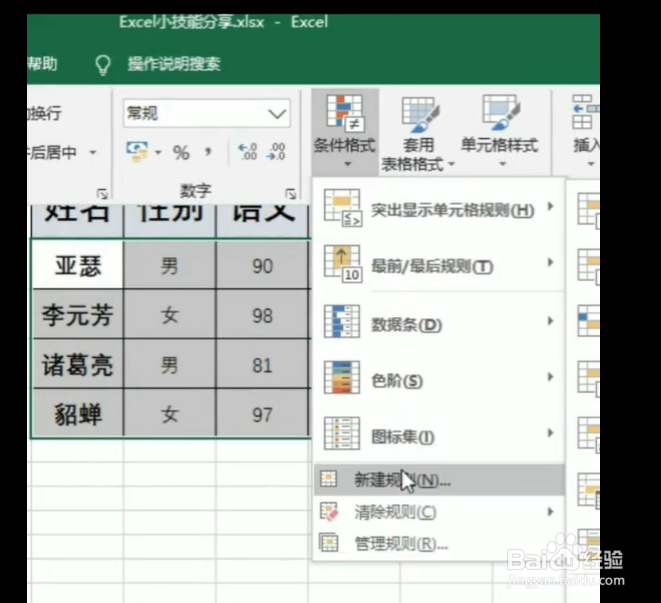Image resolution: width=661 pixels, height=603 pixels.
Task: Click the 换行 wrap text button
Action: coord(45,113)
